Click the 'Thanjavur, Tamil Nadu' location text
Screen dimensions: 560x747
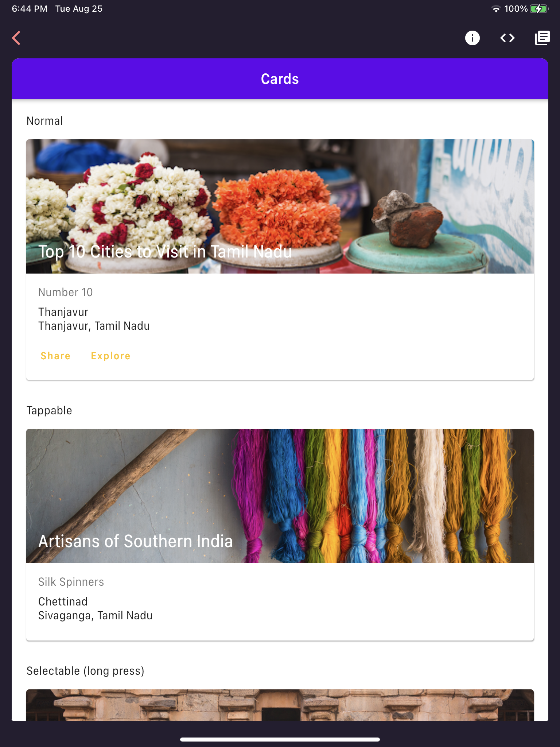point(94,326)
